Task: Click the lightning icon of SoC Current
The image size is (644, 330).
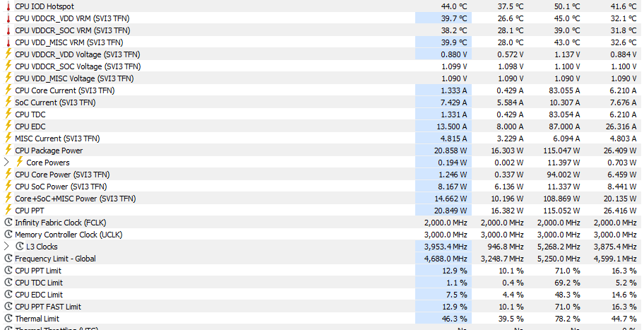Action: coord(8,102)
